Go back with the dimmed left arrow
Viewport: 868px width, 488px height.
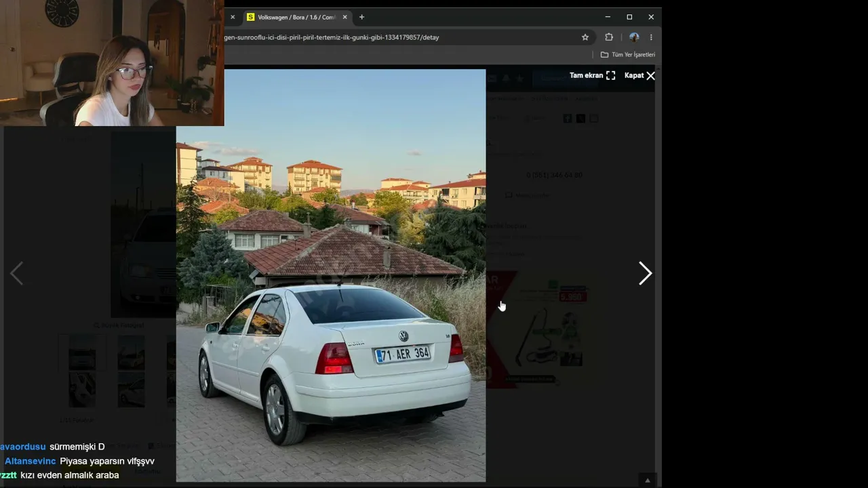click(x=17, y=273)
